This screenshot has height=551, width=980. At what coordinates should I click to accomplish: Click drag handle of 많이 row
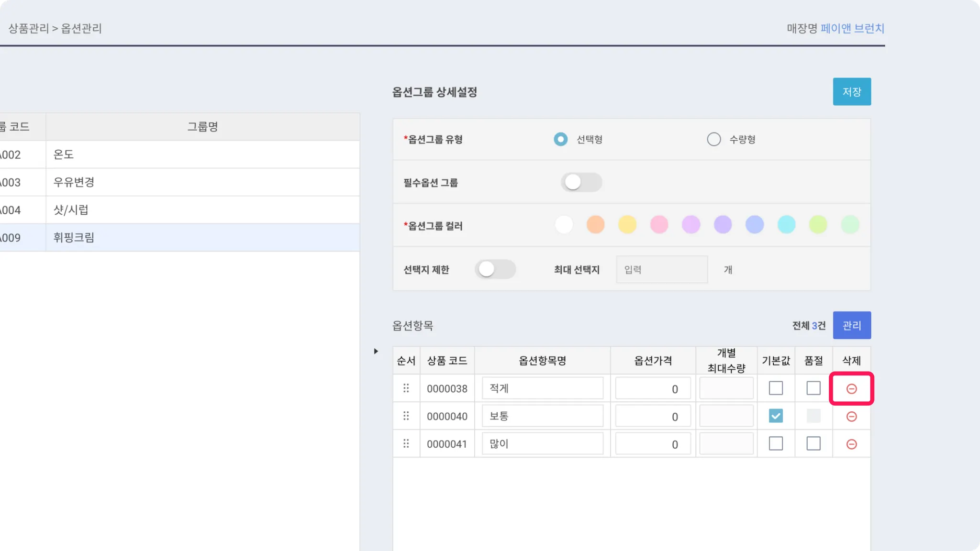[x=406, y=443]
